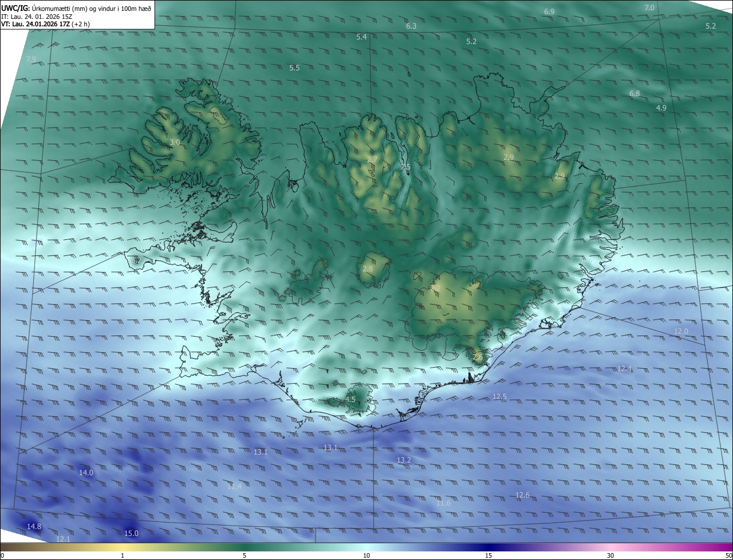The width and height of the screenshot is (733, 560).
Task: Click the 6.8 value label
Action: click(x=635, y=93)
